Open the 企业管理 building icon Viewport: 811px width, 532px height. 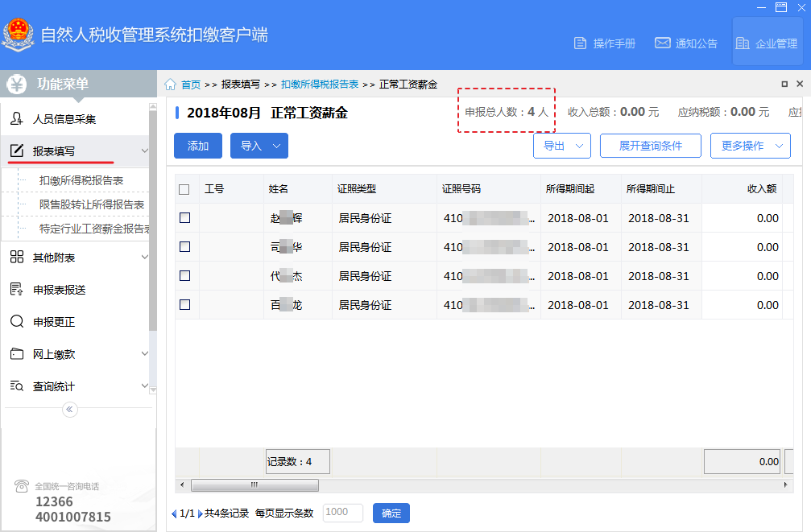tap(743, 43)
